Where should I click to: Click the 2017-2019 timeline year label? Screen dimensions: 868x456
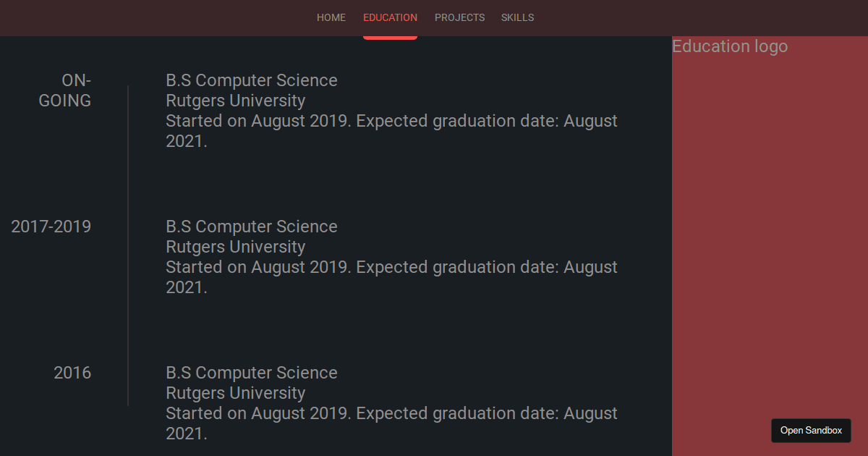point(51,226)
